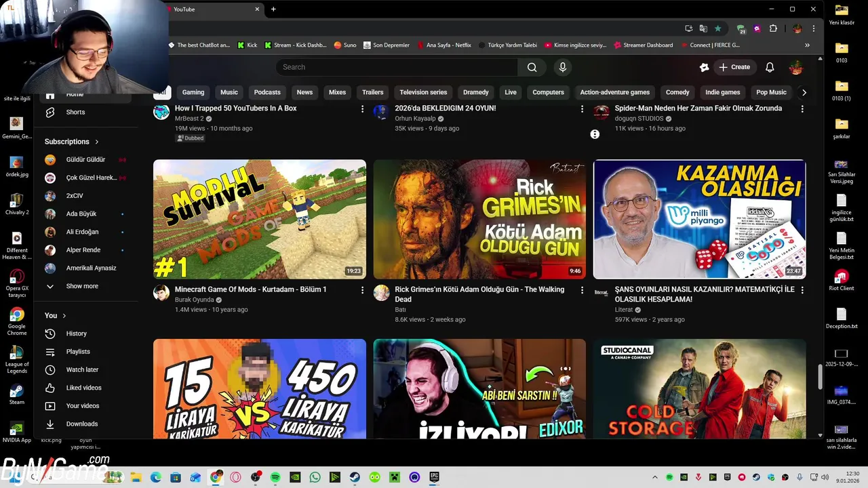This screenshot has width=868, height=488.
Task: Click the translate page icon in address bar
Action: (703, 28)
